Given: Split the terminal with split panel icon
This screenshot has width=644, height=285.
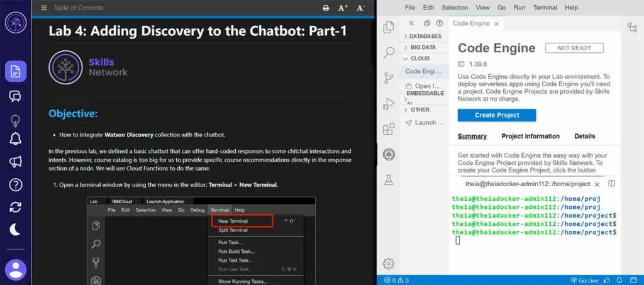Looking at the screenshot, I should click(x=611, y=184).
